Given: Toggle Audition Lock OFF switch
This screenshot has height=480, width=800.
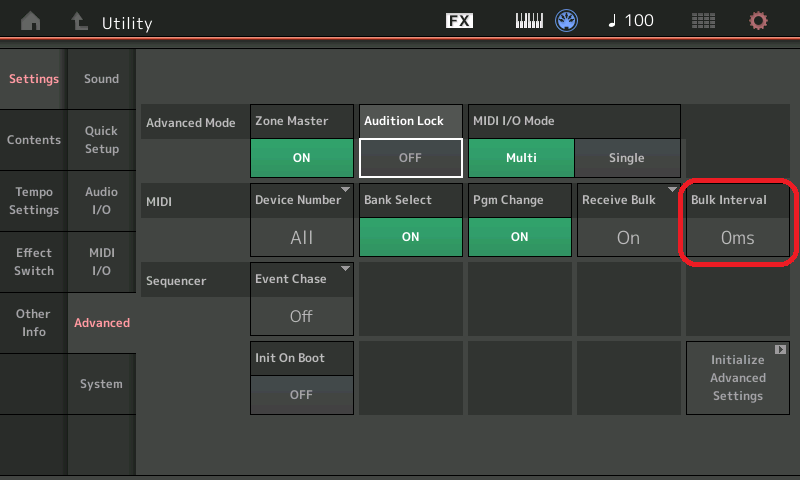Looking at the screenshot, I should [410, 158].
